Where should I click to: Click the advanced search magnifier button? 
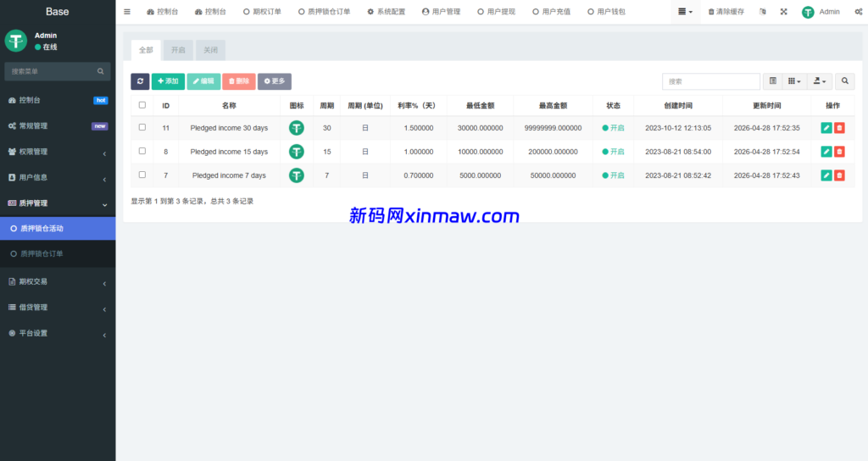point(845,81)
